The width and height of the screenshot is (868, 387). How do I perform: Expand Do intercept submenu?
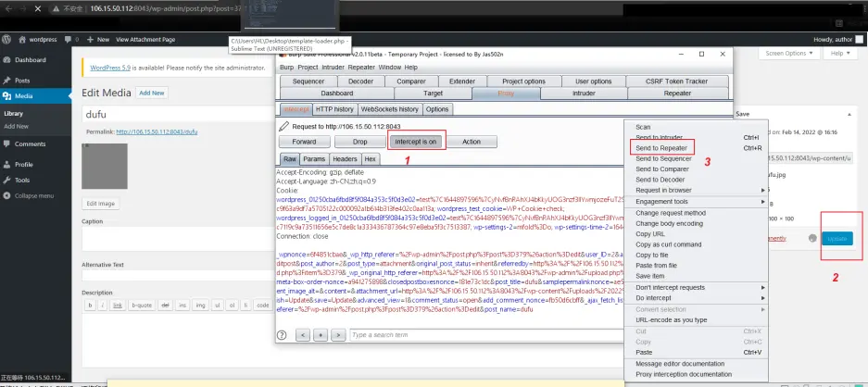click(697, 298)
